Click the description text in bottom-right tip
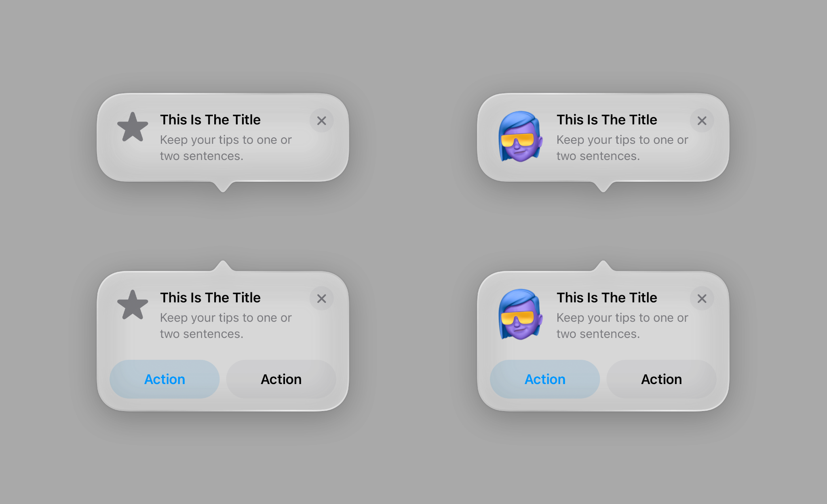The image size is (827, 504). tap(622, 326)
